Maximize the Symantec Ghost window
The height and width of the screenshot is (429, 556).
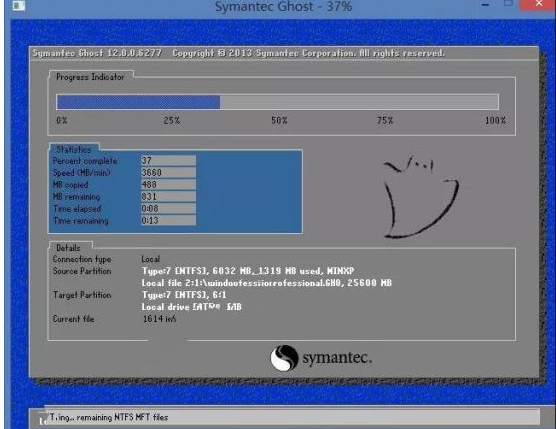(508, 4)
